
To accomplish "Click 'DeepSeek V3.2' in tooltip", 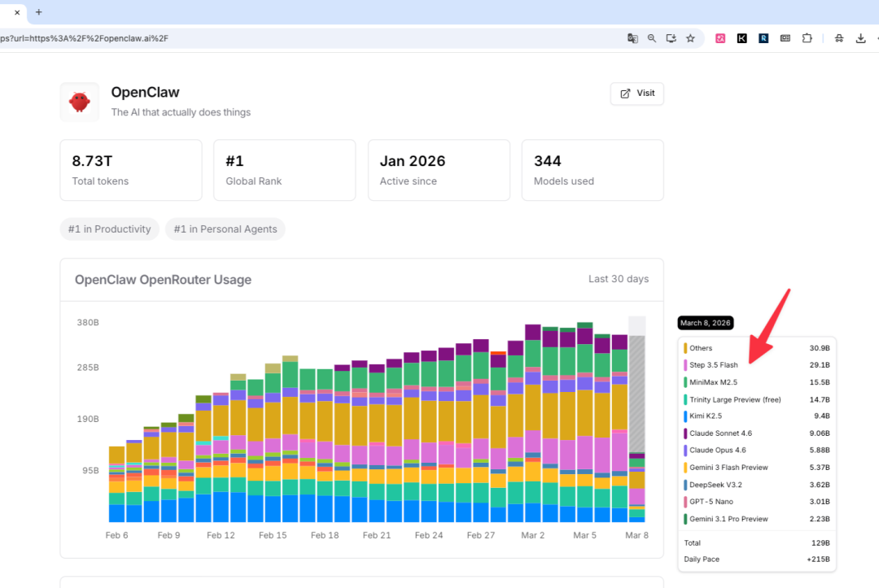I will coord(715,485).
